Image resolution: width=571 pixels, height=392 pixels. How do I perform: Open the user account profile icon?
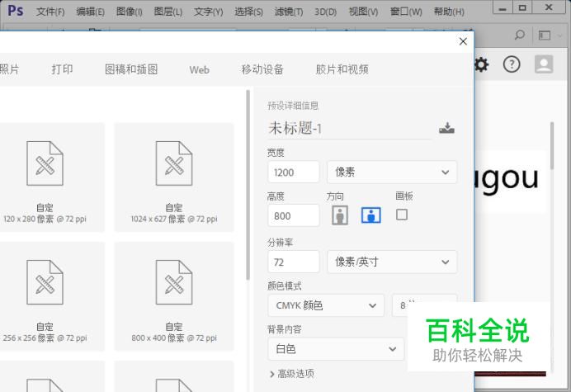[x=544, y=64]
